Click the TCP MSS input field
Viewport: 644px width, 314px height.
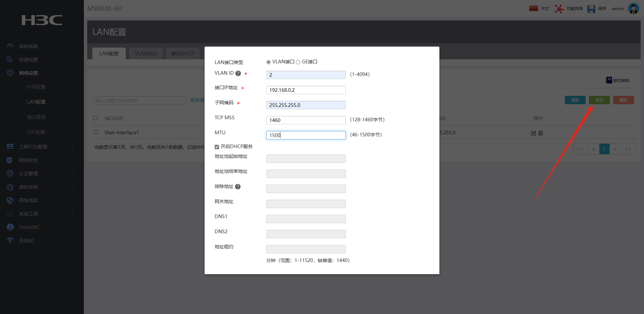point(306,120)
